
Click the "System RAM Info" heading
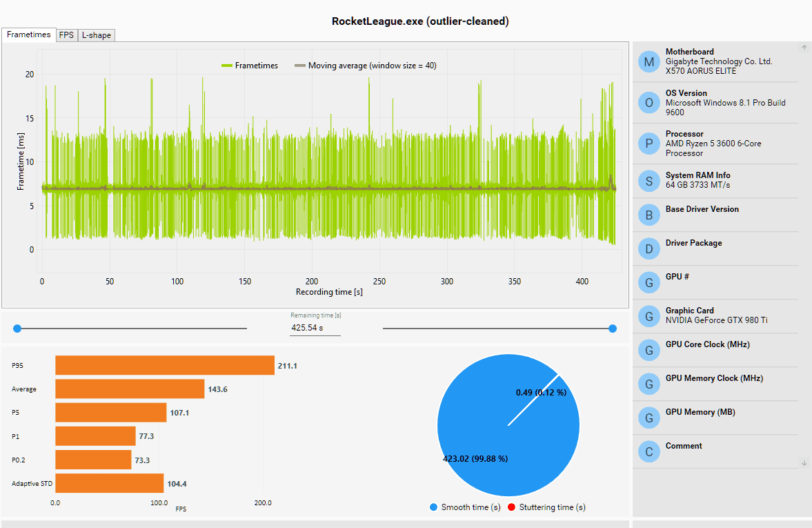pyautogui.click(x=698, y=175)
